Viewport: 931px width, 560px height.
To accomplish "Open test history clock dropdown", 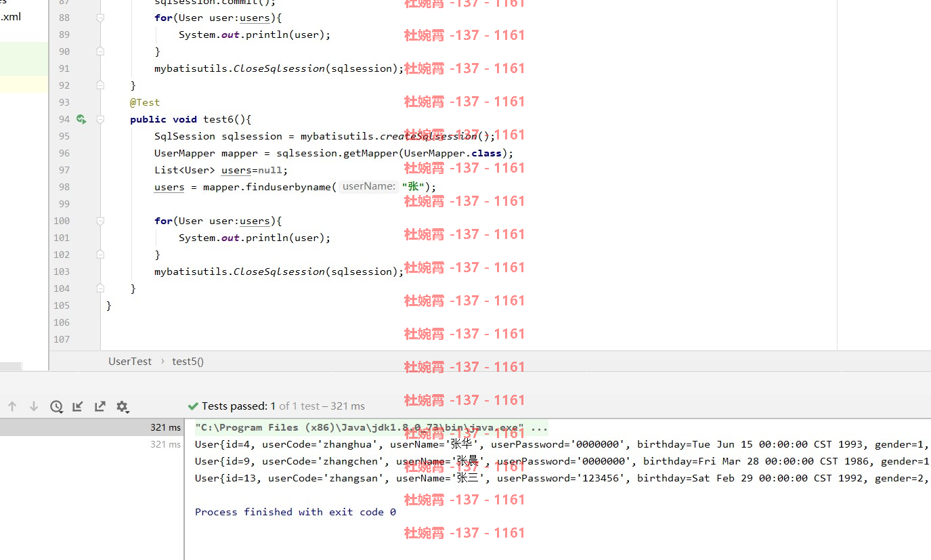I will (x=56, y=406).
